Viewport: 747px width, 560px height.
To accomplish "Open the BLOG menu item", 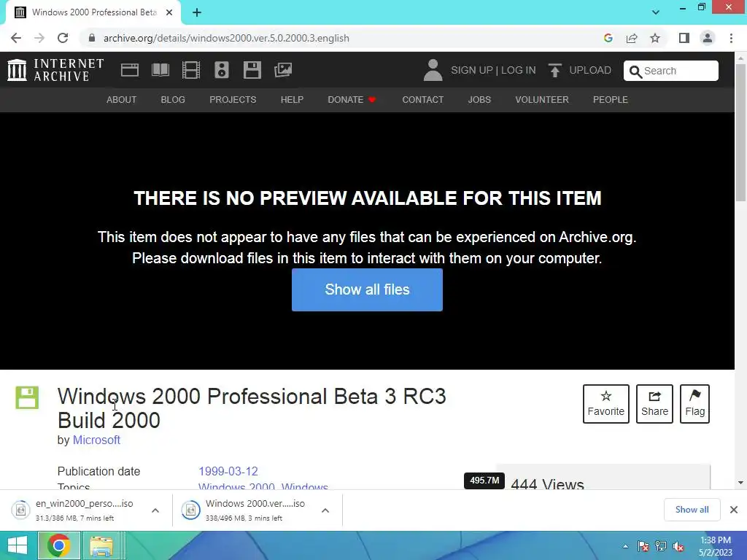I will point(173,99).
